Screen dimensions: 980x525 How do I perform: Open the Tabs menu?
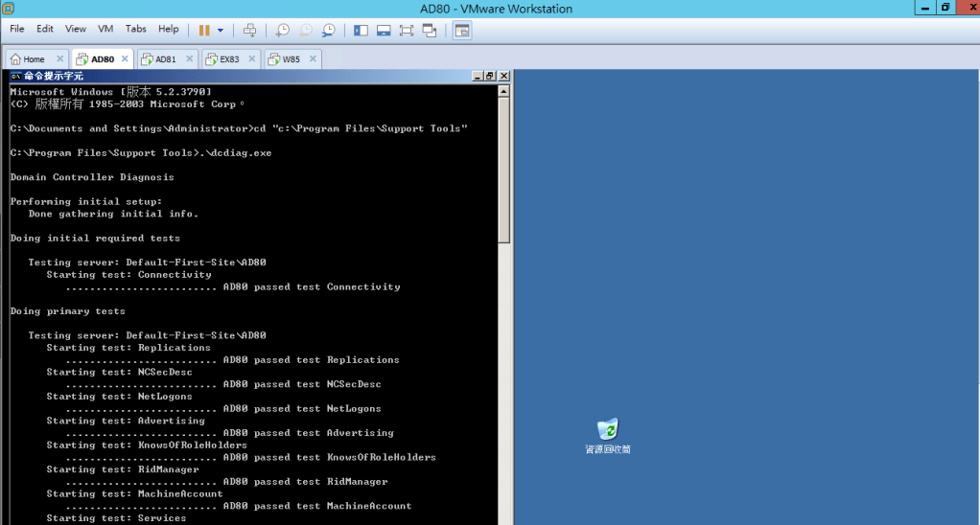click(136, 29)
